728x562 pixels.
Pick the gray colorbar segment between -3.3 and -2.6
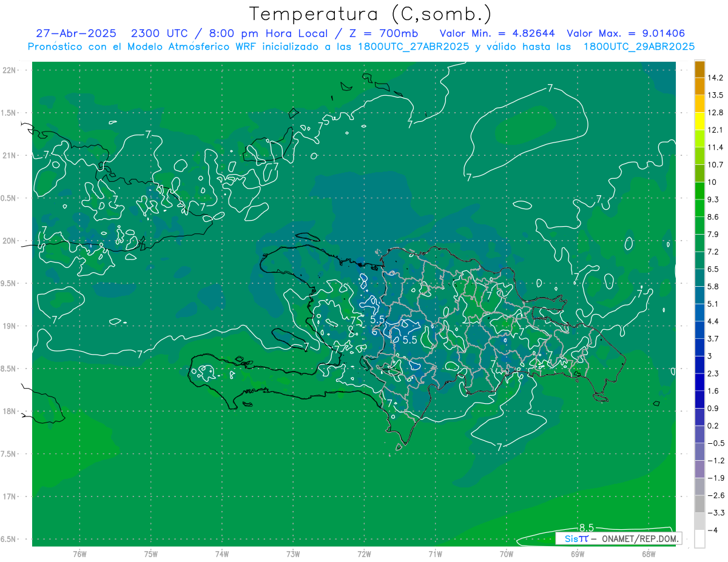699,504
